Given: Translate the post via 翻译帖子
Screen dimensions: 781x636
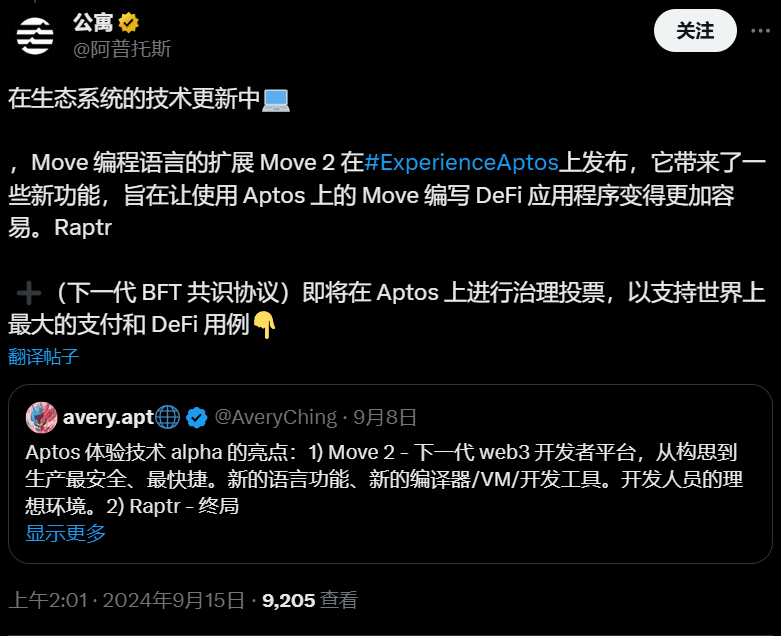Looking at the screenshot, I should point(43,357).
